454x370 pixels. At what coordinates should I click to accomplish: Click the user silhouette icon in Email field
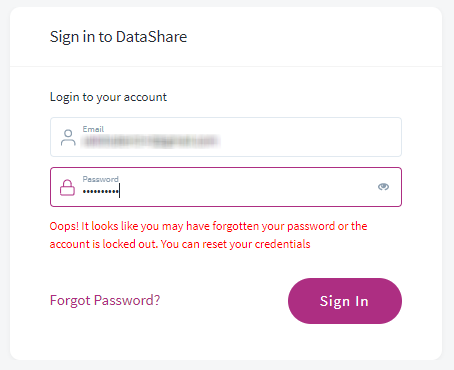68,137
